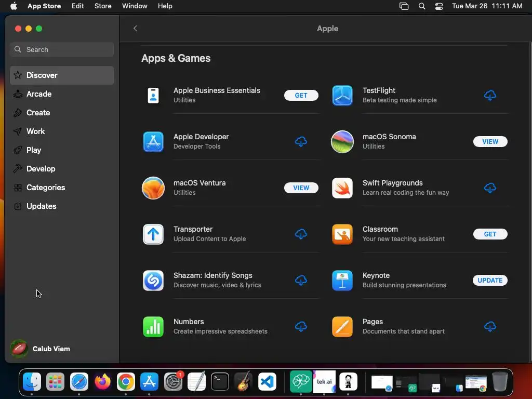This screenshot has height=399, width=532.
Task: Click the Classroom app icon
Action: pos(342,234)
